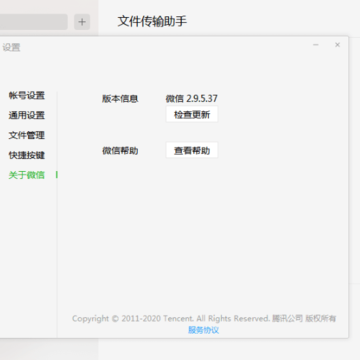Click the plus icon next to search bar
Image resolution: width=360 pixels, height=360 pixels.
82,22
